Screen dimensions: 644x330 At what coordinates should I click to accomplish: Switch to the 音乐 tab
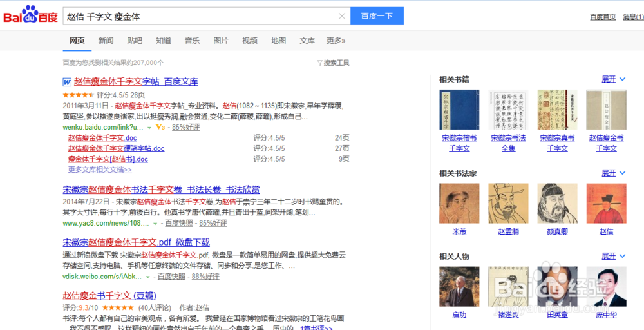(x=192, y=40)
